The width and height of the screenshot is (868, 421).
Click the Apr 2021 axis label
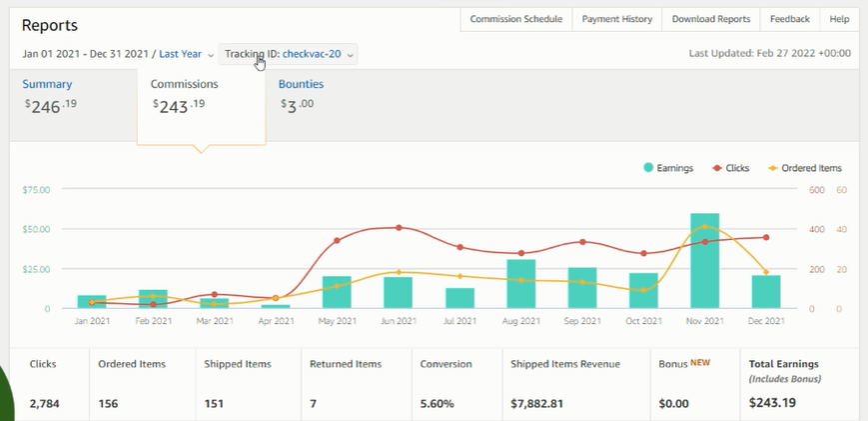(x=276, y=321)
